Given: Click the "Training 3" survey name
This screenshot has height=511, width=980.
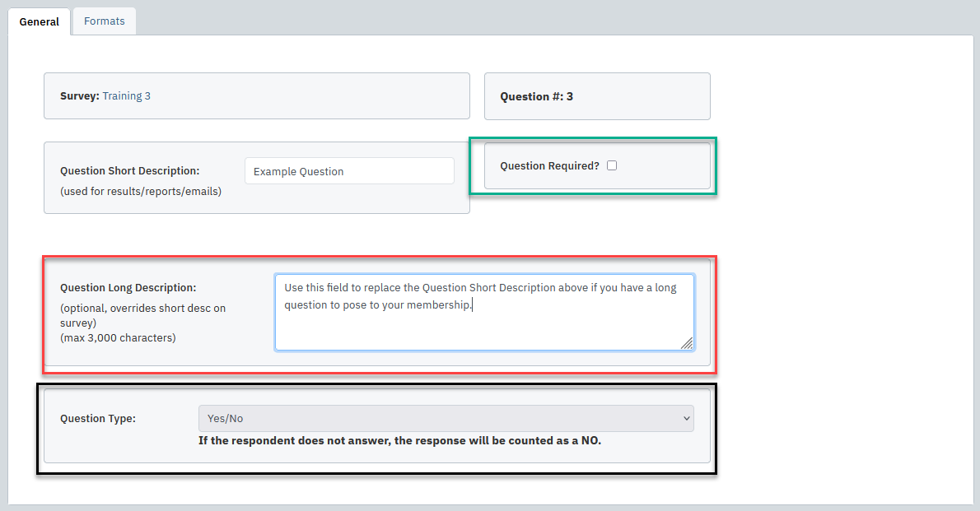Looking at the screenshot, I should pyautogui.click(x=126, y=96).
